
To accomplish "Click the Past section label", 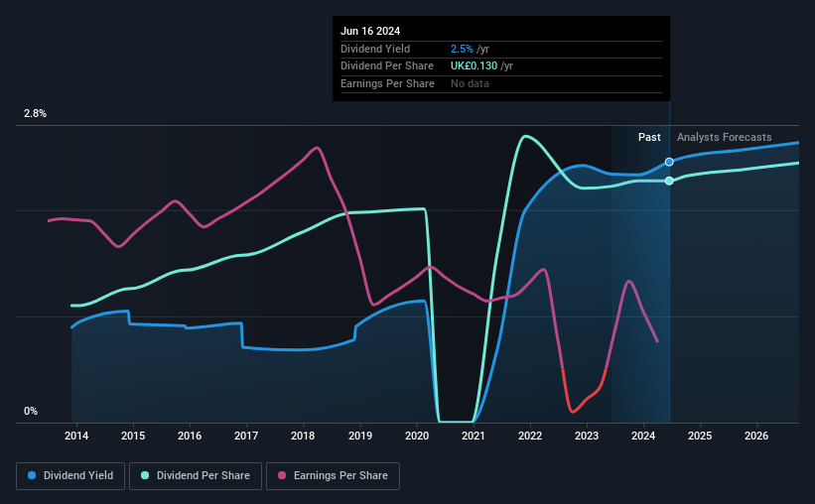I will click(649, 137).
